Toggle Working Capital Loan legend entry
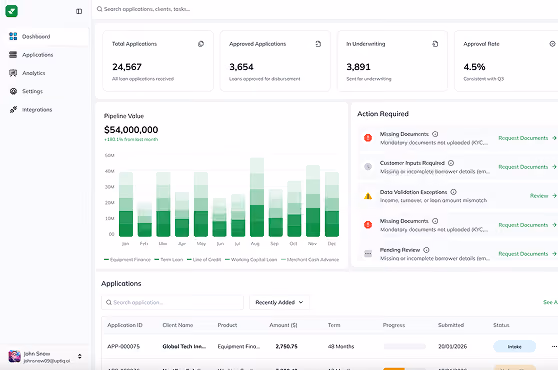The height and width of the screenshot is (370, 558). pos(251,259)
